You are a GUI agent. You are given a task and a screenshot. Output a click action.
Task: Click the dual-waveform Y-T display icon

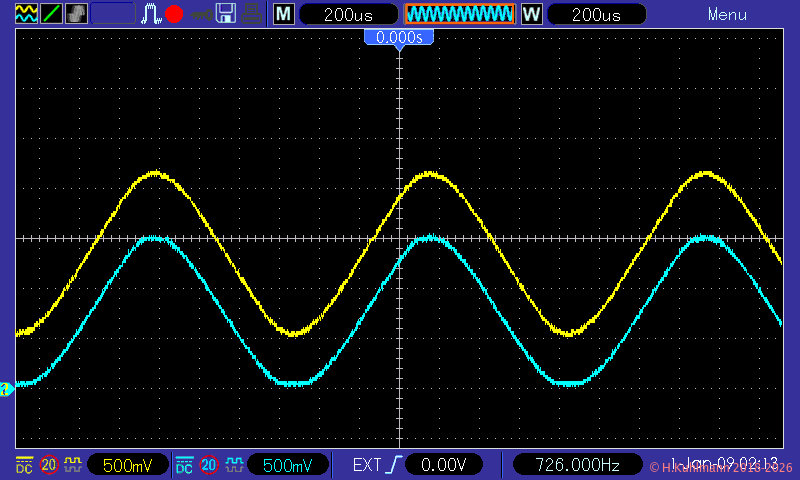tap(25, 14)
